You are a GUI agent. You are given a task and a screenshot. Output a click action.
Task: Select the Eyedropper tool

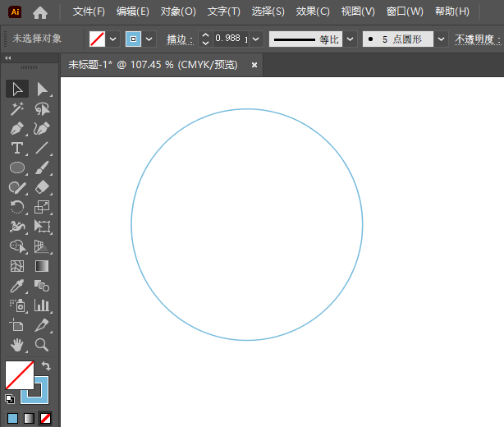pyautogui.click(x=17, y=286)
